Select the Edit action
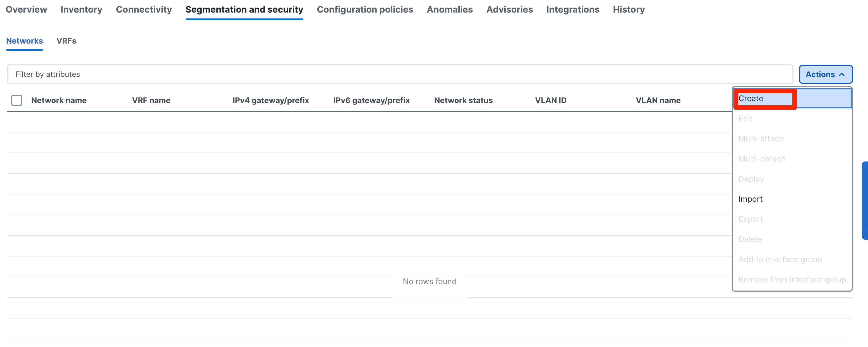 click(x=746, y=118)
